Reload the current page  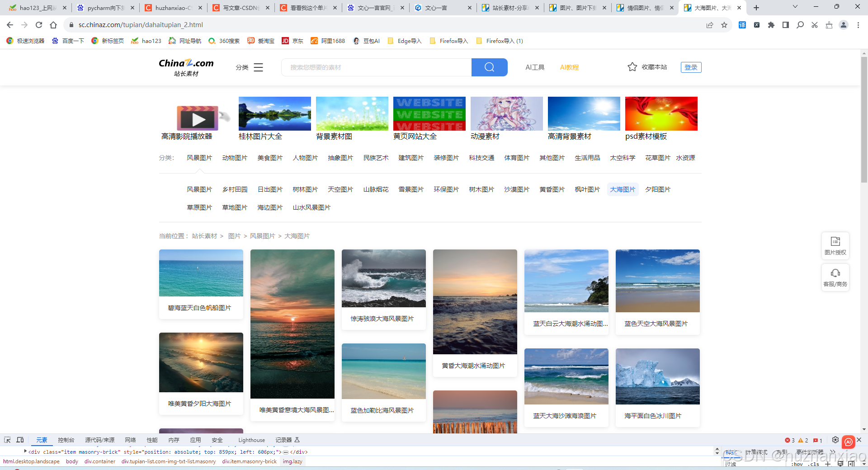pos(39,25)
